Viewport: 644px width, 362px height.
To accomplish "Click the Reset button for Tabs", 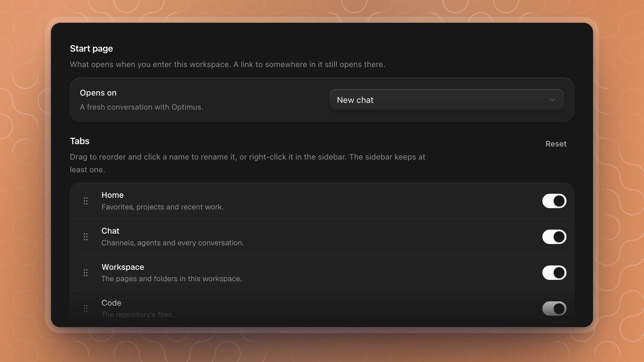I will [x=556, y=144].
